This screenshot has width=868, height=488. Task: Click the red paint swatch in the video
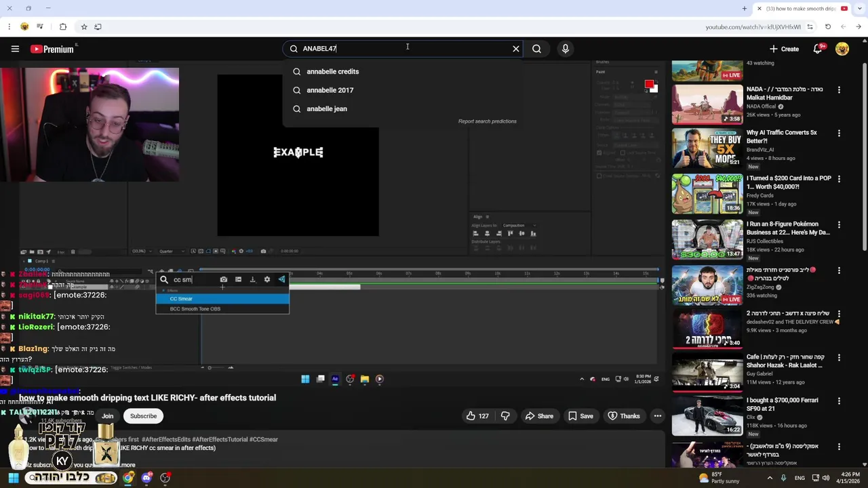click(x=649, y=85)
